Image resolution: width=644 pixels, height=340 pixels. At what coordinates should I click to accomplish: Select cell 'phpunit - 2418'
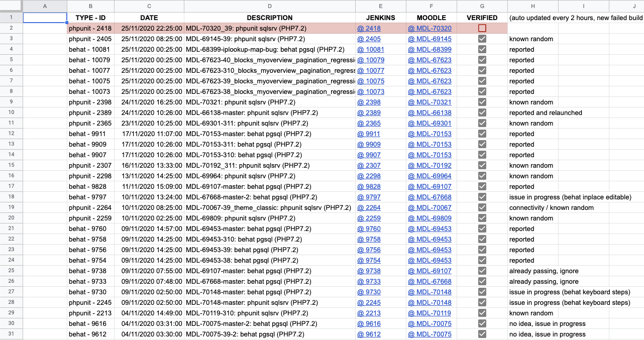coord(90,28)
